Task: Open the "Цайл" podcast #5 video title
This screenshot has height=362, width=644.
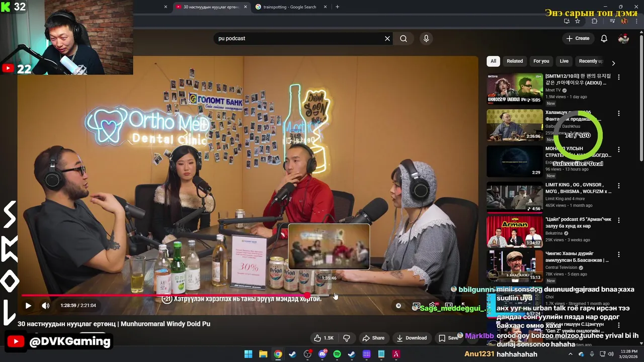Action: pyautogui.click(x=578, y=223)
